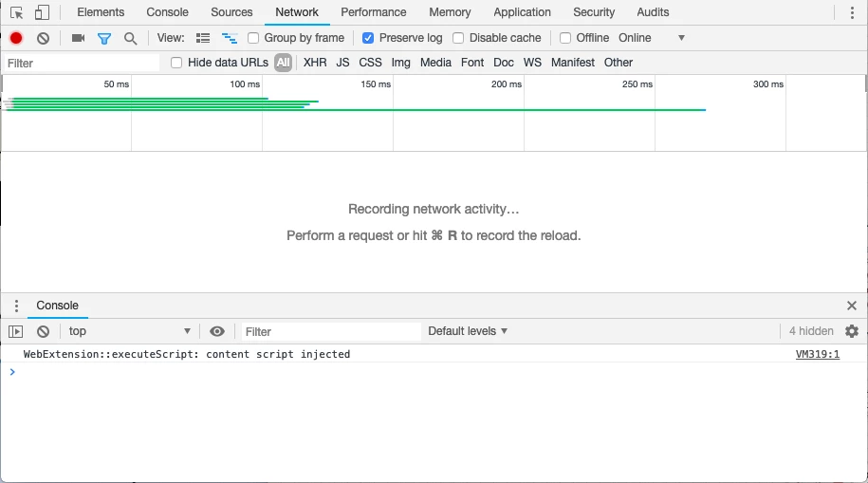This screenshot has height=483, width=868.
Task: Activate the inspect element picker icon
Action: tap(17, 12)
